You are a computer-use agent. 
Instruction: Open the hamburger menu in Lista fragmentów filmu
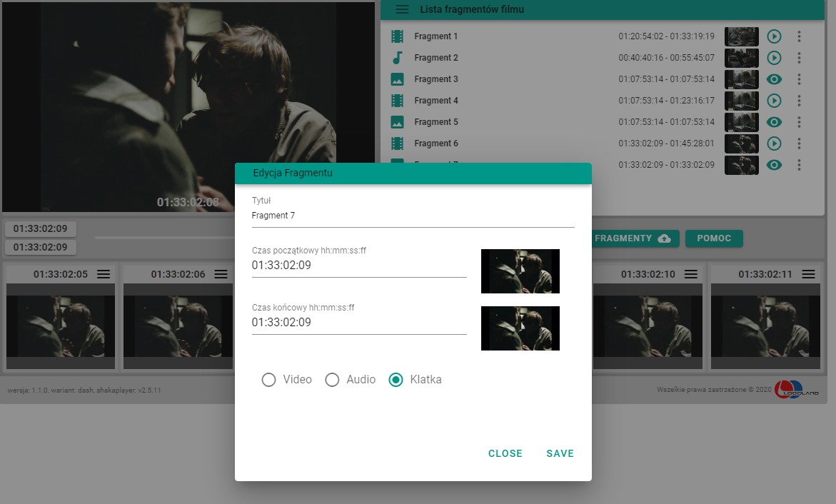(x=402, y=9)
